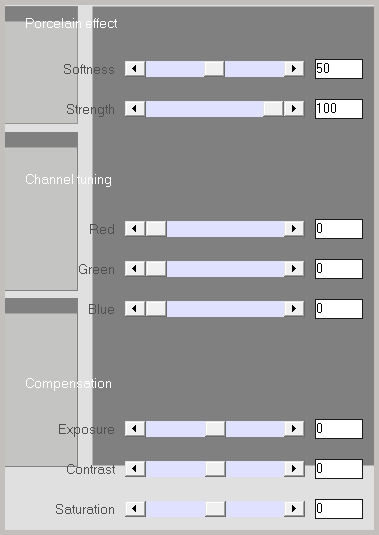Image resolution: width=379 pixels, height=535 pixels.
Task: Click the Green channel value field
Action: point(339,269)
